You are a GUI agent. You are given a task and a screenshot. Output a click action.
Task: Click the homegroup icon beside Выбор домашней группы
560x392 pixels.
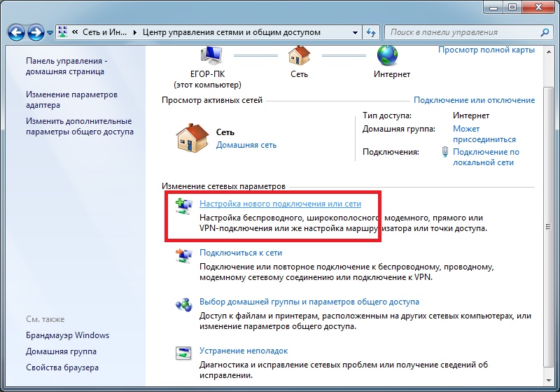click(183, 305)
